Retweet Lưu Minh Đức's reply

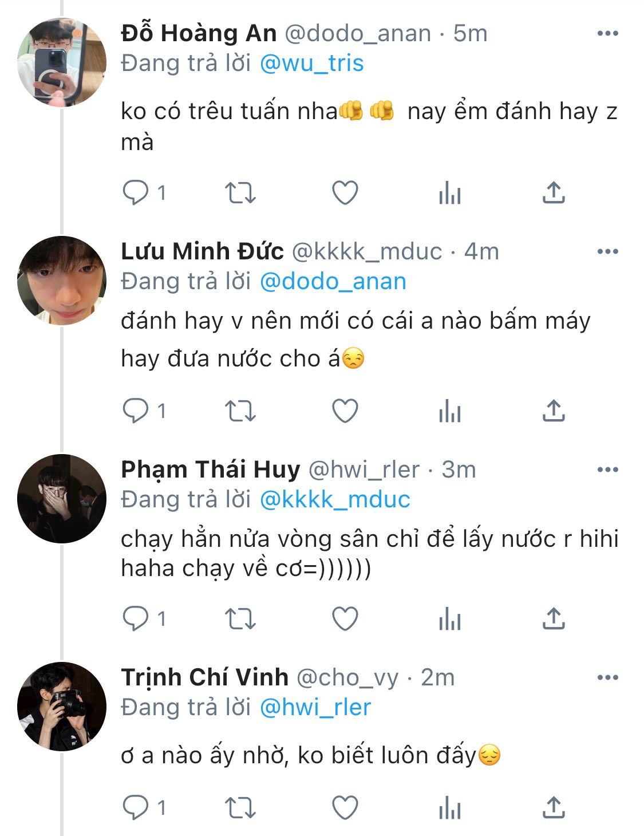click(x=240, y=411)
